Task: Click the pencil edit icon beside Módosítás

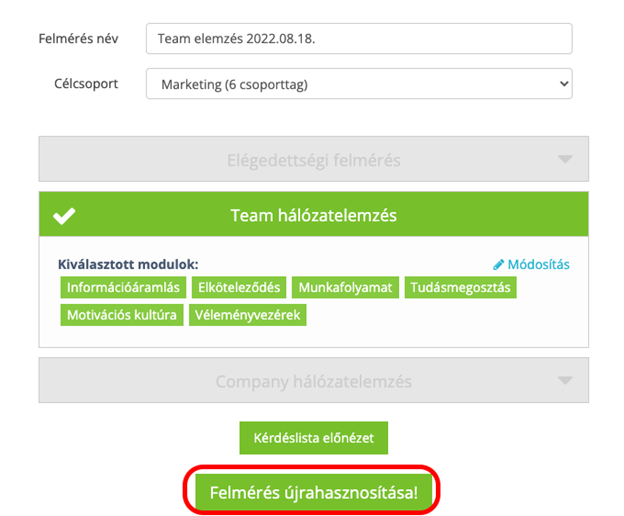Action: pos(499,265)
